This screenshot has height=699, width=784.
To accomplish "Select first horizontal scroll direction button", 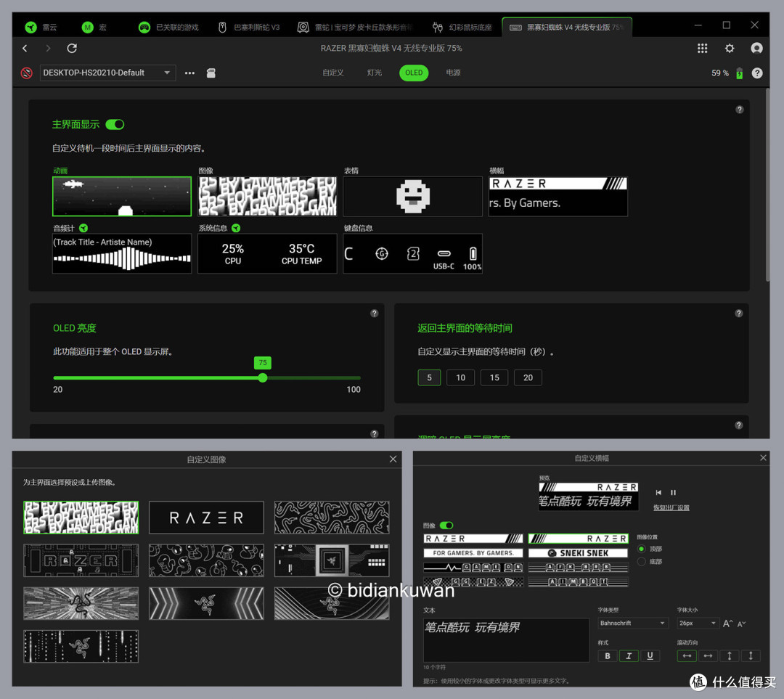I will [687, 656].
